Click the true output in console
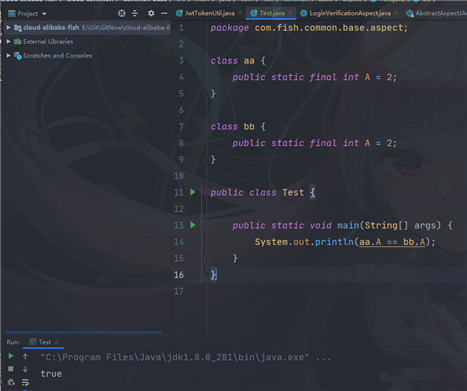The height and width of the screenshot is (391, 467). coord(51,374)
